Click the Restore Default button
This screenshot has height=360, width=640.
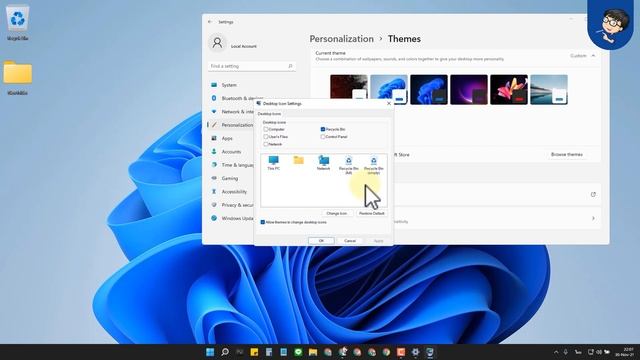pyautogui.click(x=371, y=213)
